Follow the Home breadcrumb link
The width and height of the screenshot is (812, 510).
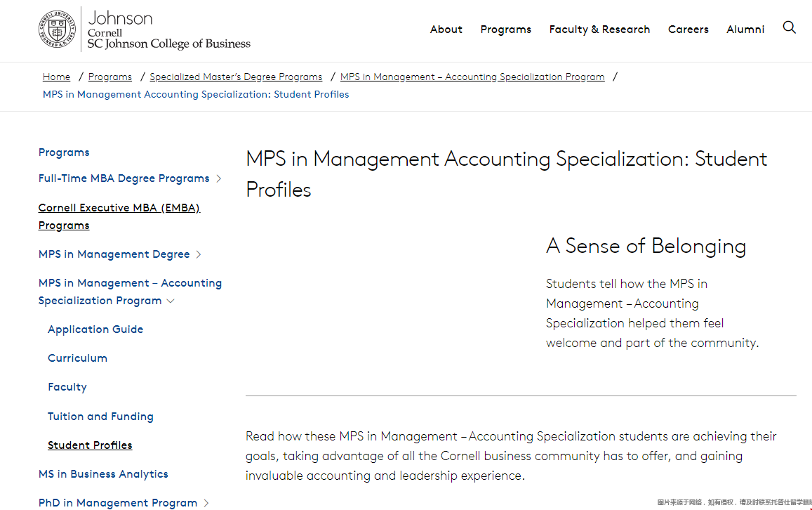(x=56, y=77)
